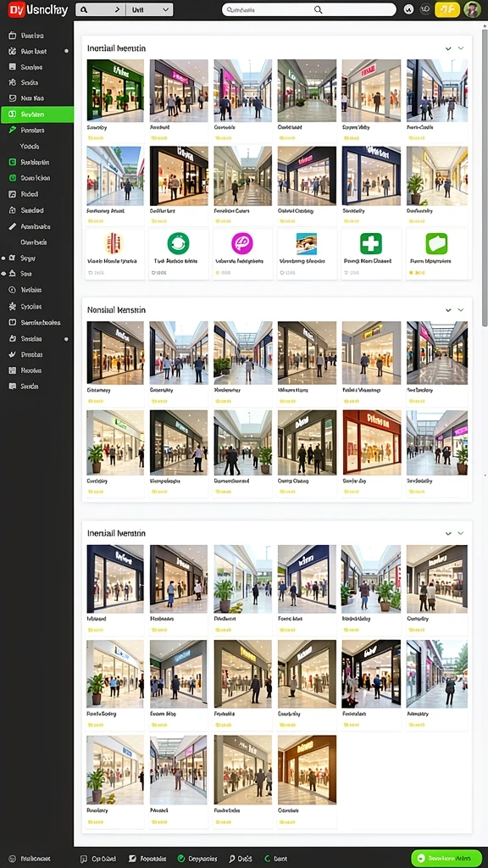488x868 pixels.
Task: Open the app card with the red-striped round icon
Action: point(114,253)
